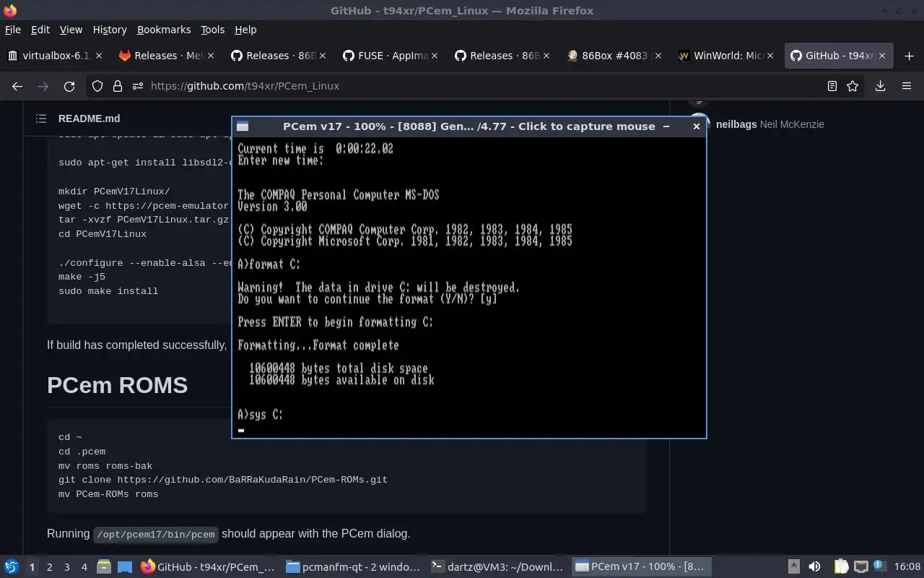The height and width of the screenshot is (578, 924).
Task: Click the Firefox back arrow
Action: pos(17,86)
